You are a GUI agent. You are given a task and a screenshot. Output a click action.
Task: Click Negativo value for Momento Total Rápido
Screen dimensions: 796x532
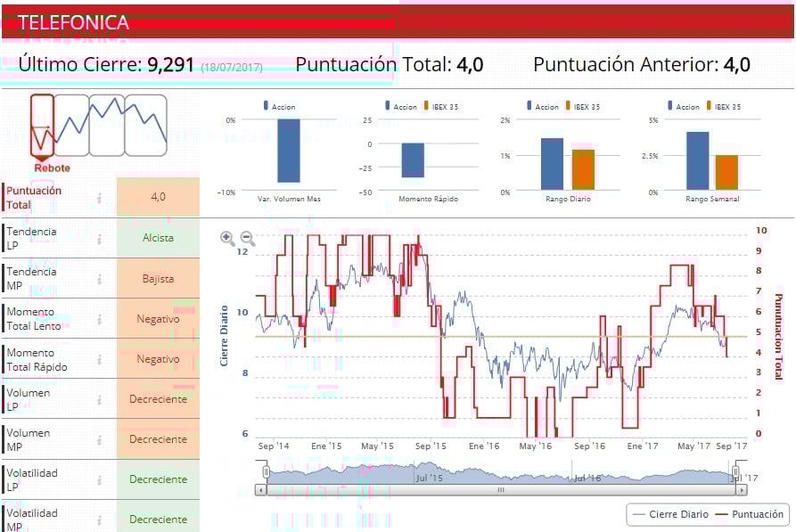158,359
